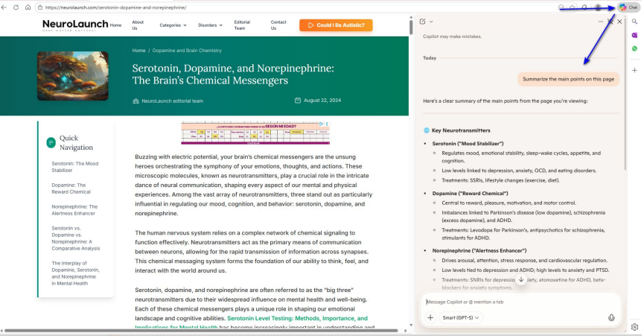Go to browser home page icon
This screenshot has width=644, height=336.
coord(28,7)
